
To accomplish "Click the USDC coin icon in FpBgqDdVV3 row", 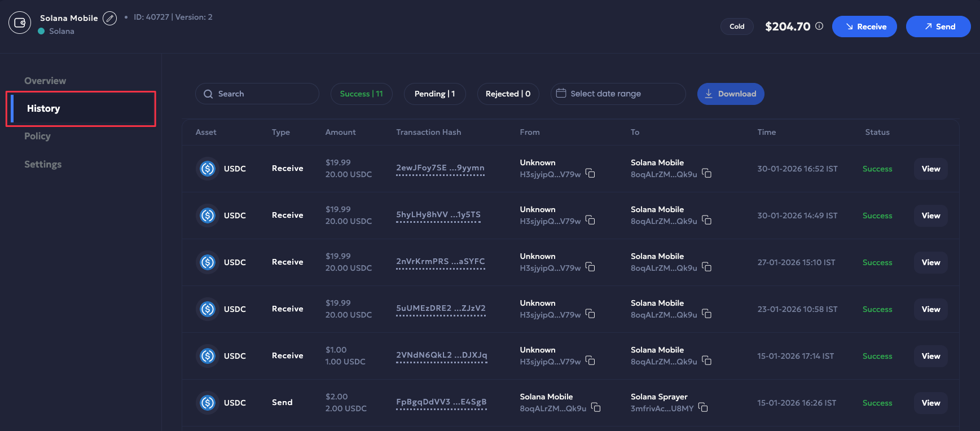I will coord(208,403).
